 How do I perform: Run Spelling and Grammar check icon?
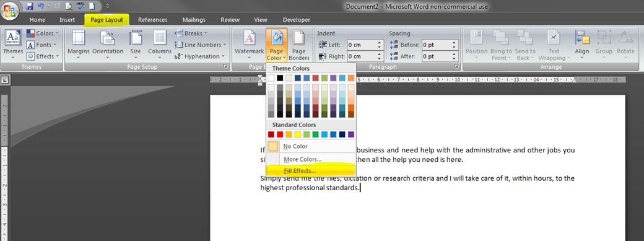[81, 6]
